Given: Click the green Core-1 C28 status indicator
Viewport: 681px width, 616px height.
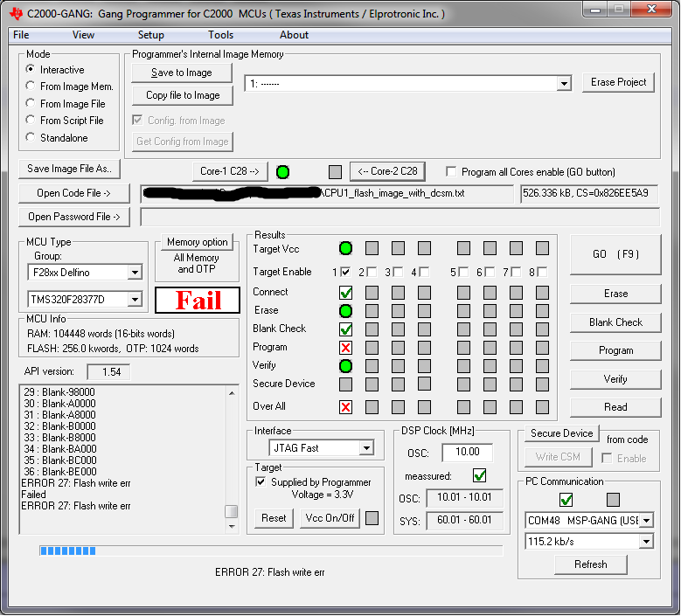Looking at the screenshot, I should tap(282, 172).
